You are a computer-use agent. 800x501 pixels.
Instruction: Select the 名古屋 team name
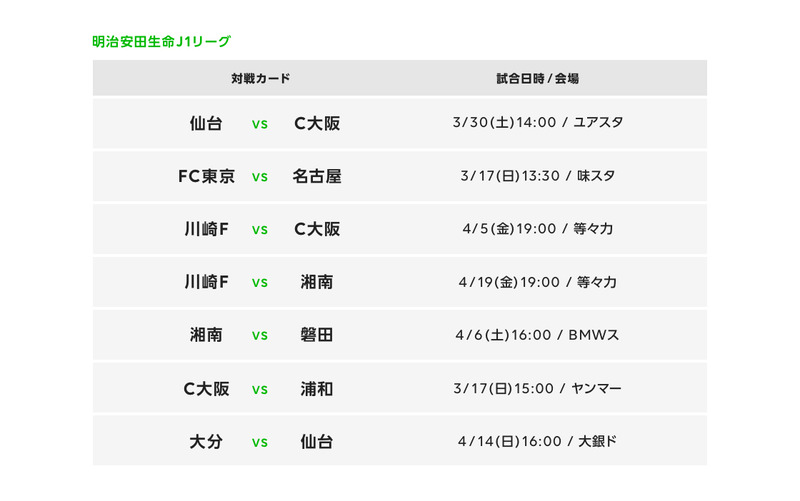[x=317, y=177]
